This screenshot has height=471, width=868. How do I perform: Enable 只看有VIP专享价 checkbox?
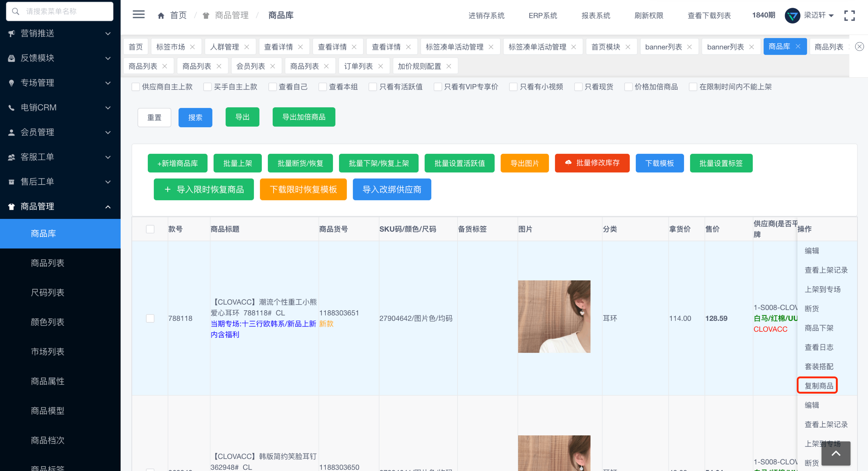click(438, 87)
